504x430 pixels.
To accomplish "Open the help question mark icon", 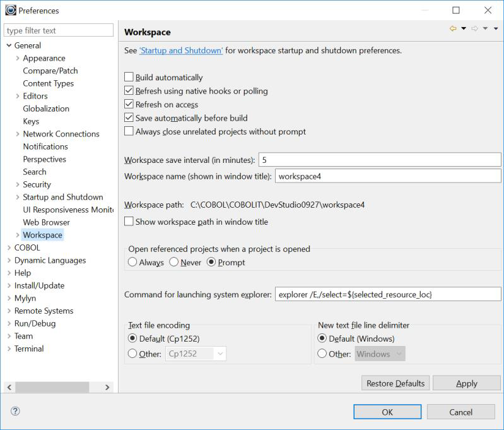I will [x=15, y=411].
